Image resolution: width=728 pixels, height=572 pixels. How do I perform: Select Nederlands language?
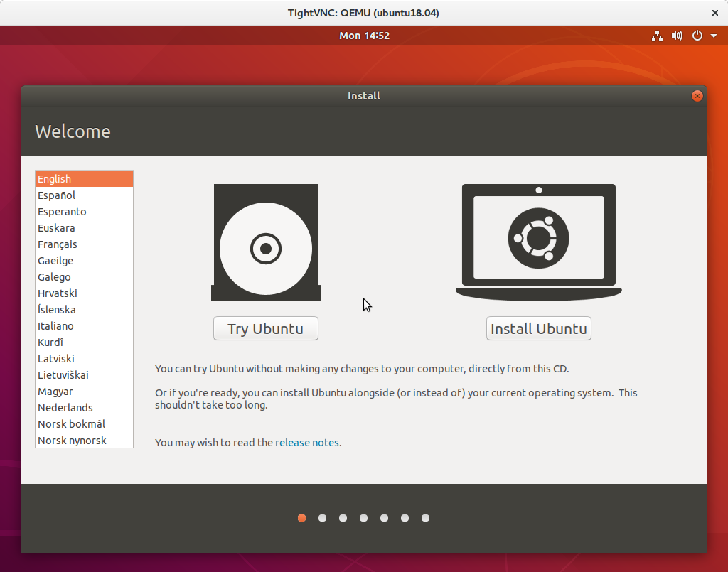click(84, 407)
